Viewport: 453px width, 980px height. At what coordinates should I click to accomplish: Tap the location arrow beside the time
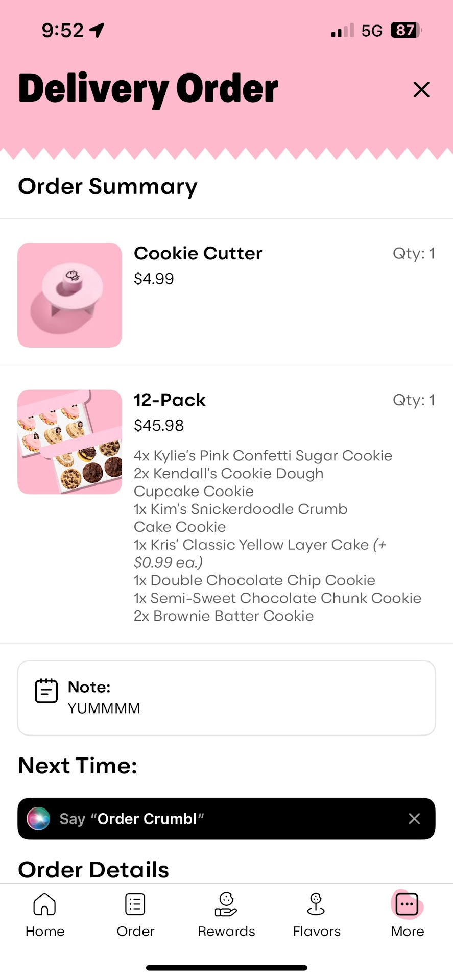click(97, 31)
